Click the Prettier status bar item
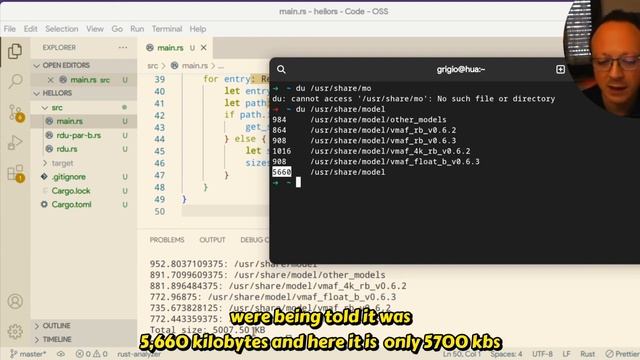This screenshot has width=640, height=360. 623,354
